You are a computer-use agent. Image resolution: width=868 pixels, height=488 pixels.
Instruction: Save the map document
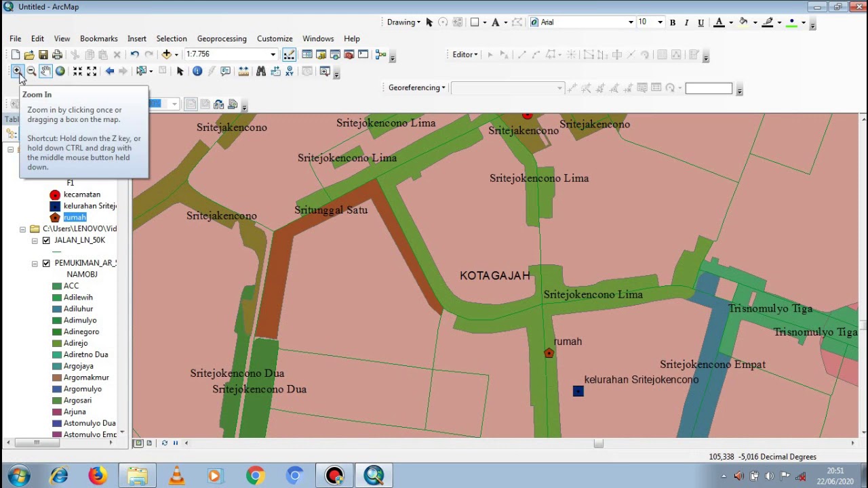coord(43,54)
